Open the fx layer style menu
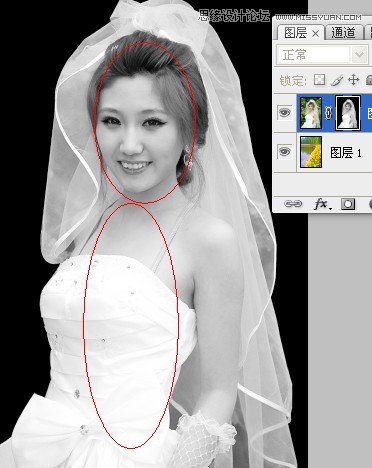Viewport: 372px width, 468px height. [x=322, y=204]
